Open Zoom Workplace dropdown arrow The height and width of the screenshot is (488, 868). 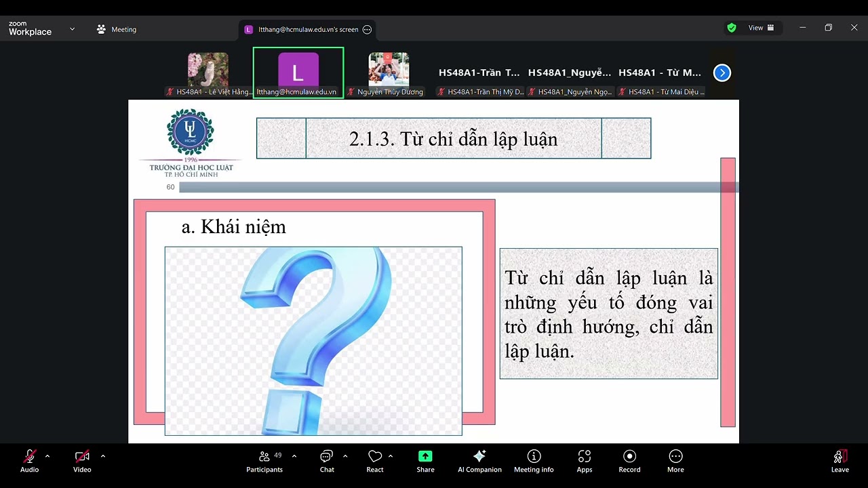coord(73,29)
